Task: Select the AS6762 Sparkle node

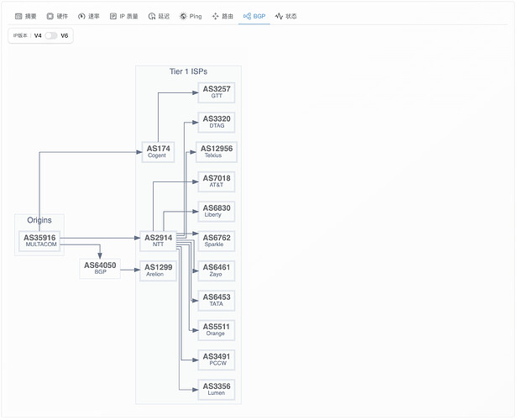Action: click(x=217, y=241)
